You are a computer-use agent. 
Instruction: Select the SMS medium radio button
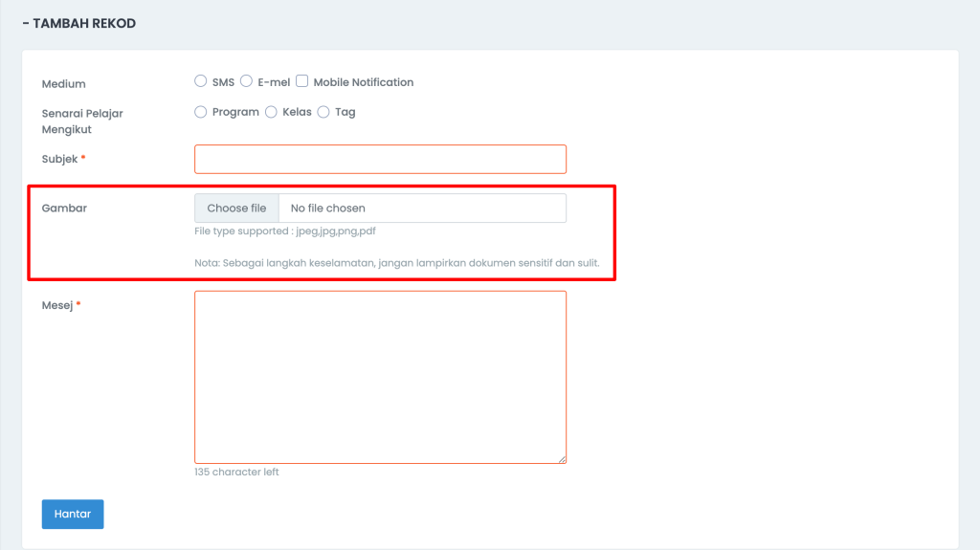point(201,81)
